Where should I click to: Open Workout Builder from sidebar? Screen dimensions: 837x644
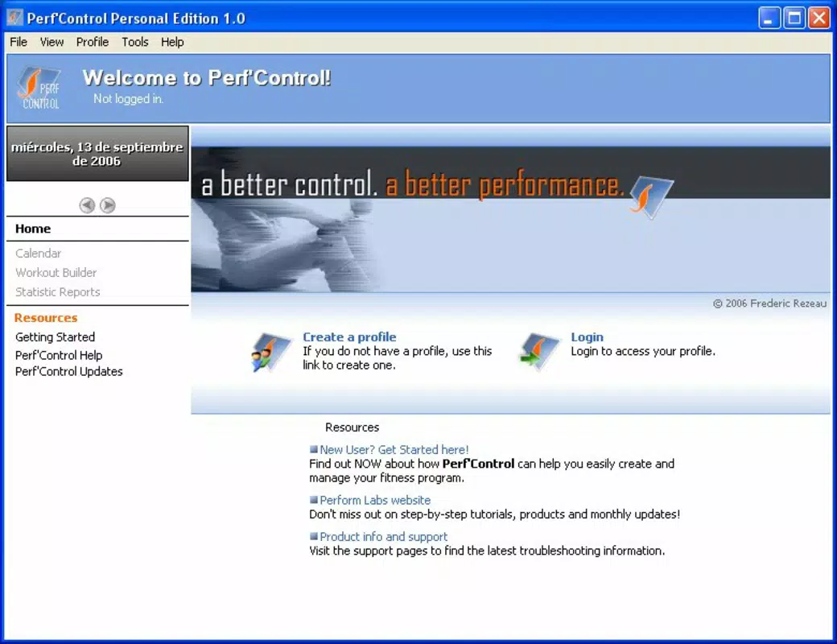pos(56,272)
